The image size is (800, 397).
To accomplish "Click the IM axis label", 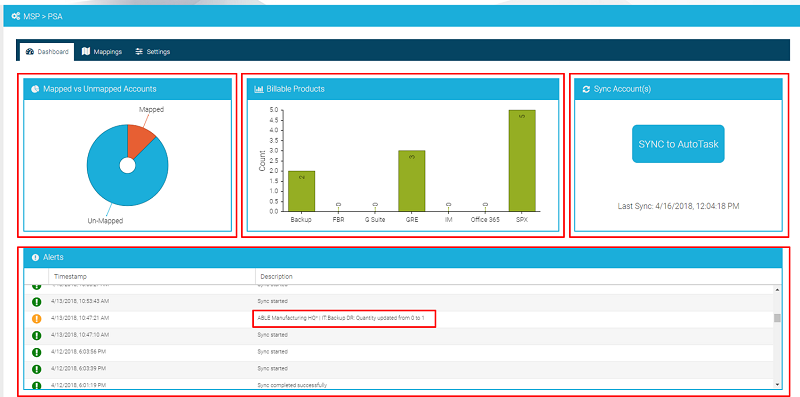I will pos(448,220).
